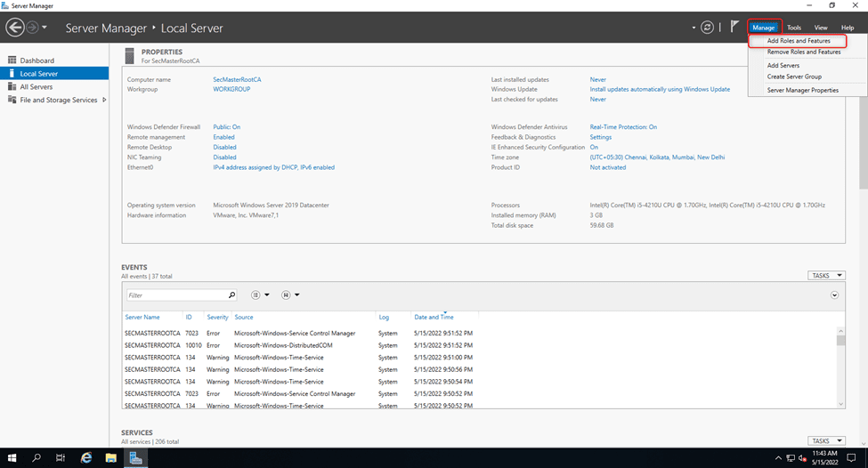The image size is (868, 468).
Task: Select Add Servers from the Manage menu
Action: (x=783, y=65)
